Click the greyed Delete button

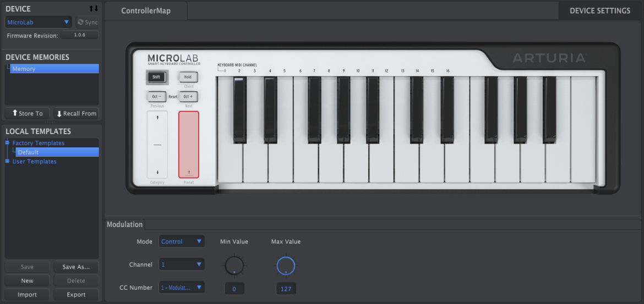click(76, 280)
